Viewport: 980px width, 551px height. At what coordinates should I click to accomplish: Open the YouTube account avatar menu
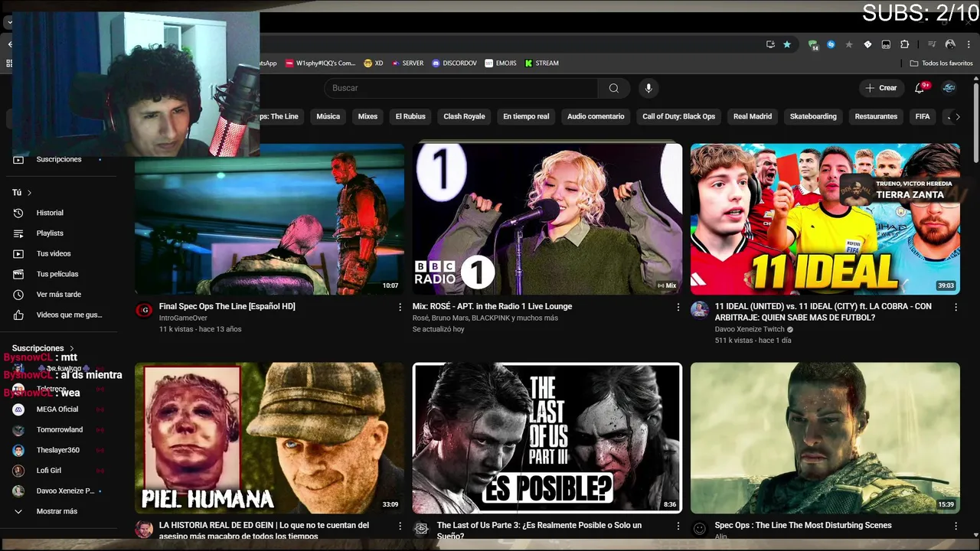(x=949, y=88)
